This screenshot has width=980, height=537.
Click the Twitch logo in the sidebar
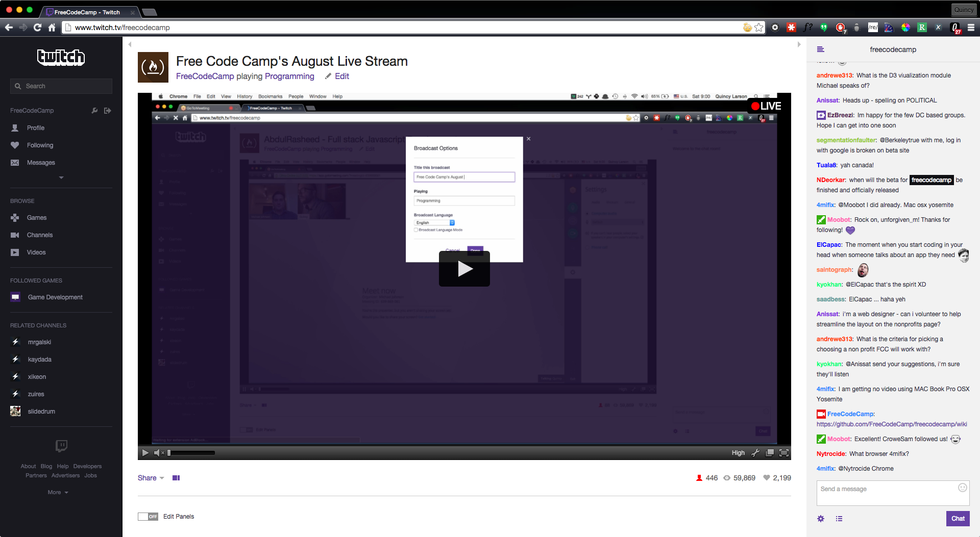click(x=61, y=57)
